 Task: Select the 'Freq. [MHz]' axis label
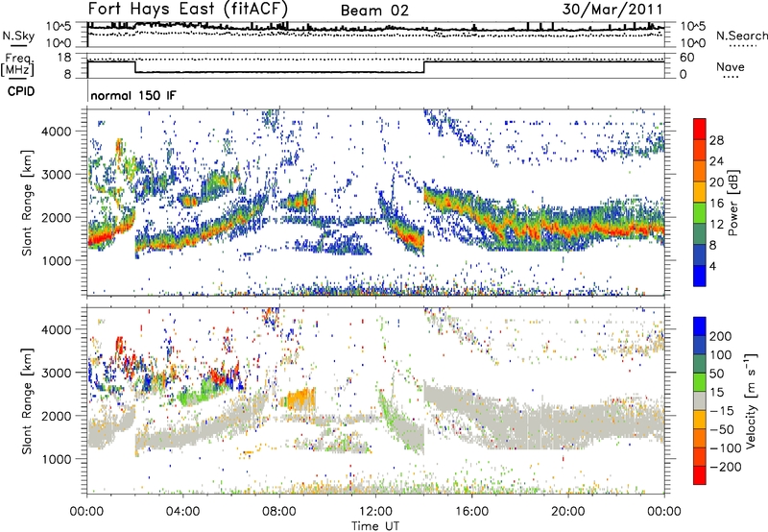coord(17,65)
